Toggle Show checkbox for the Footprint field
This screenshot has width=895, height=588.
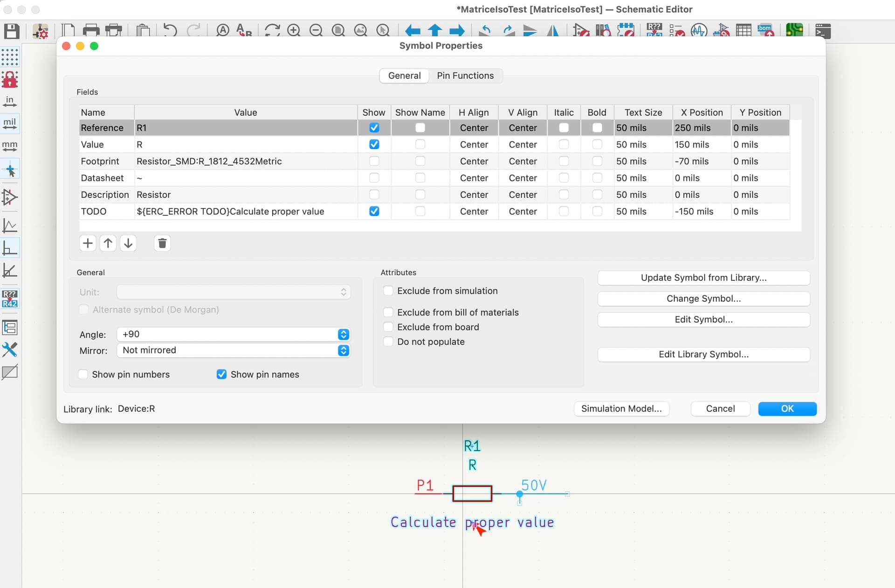tap(374, 161)
